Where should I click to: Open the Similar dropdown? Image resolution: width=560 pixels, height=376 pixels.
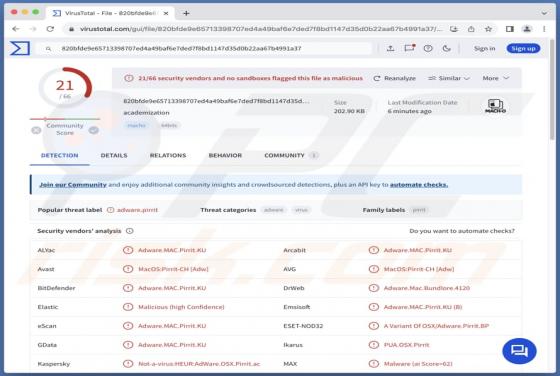click(x=449, y=78)
